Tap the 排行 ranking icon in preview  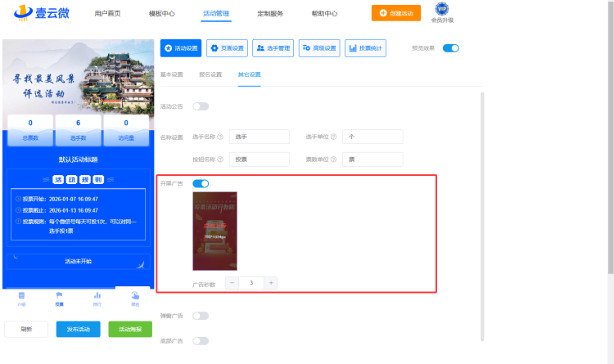coord(97,298)
